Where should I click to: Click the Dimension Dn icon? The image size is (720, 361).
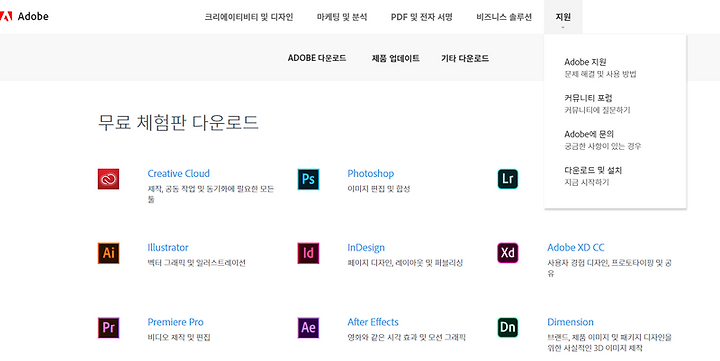coord(507,327)
